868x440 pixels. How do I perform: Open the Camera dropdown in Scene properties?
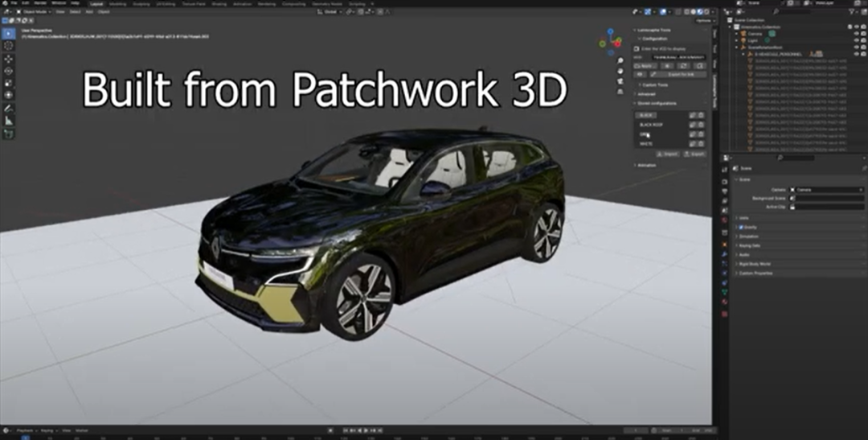(x=826, y=190)
